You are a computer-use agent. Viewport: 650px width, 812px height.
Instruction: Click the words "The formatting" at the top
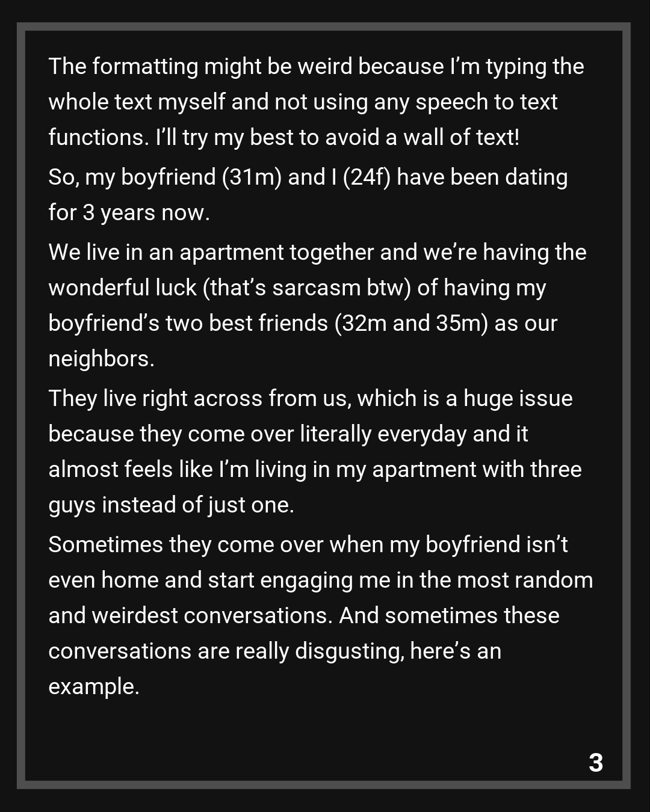coord(123,67)
